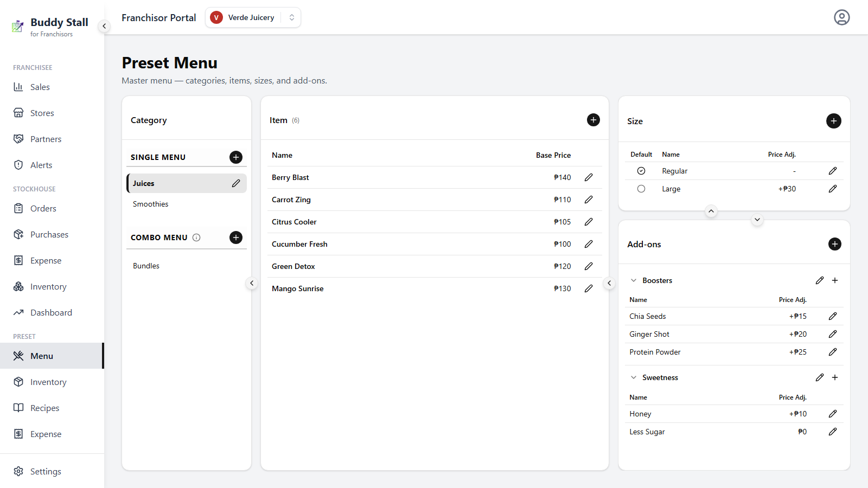Edit the Less Sugar add-on
The image size is (868, 488).
click(833, 432)
